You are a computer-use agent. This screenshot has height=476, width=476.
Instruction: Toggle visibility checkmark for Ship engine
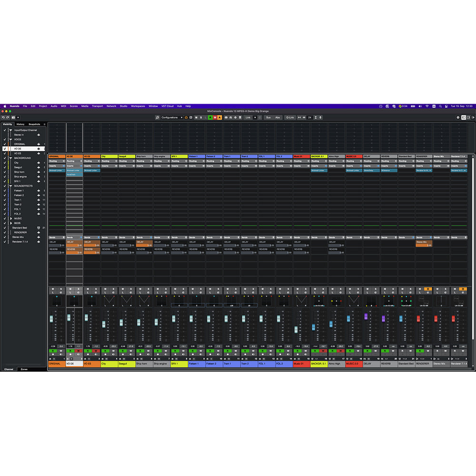click(5, 177)
